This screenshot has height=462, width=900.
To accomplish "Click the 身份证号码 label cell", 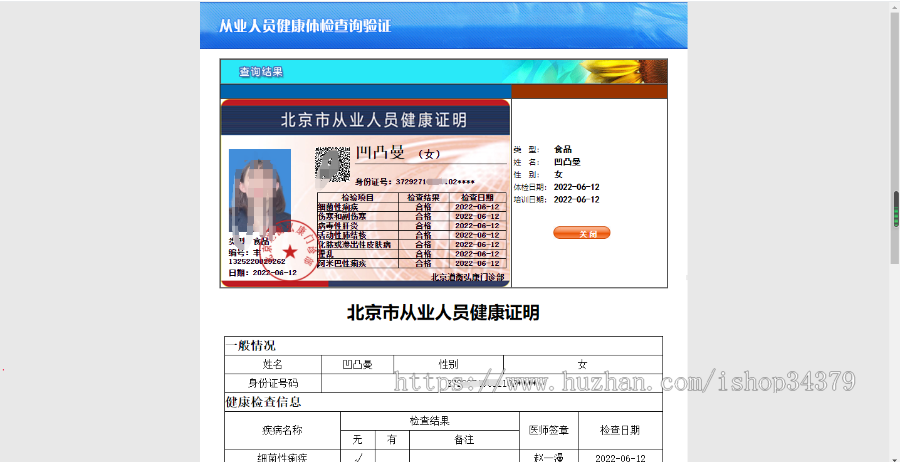I will [273, 383].
